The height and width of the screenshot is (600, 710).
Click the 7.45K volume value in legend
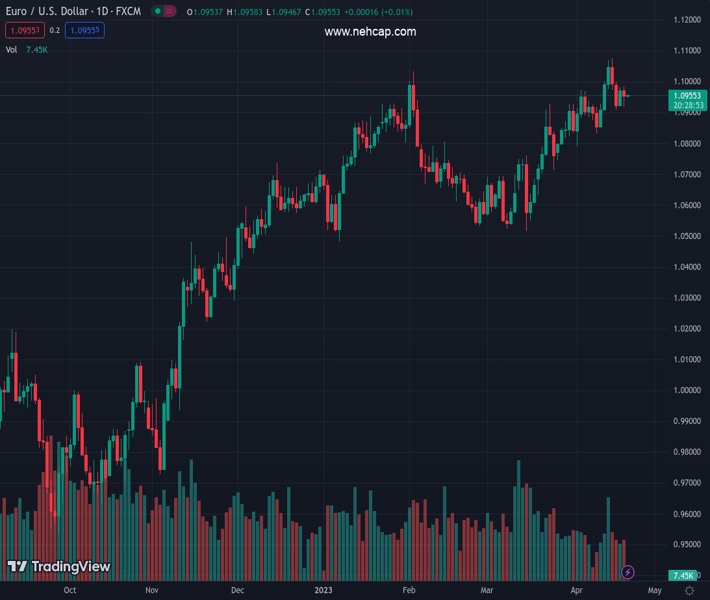(x=37, y=49)
